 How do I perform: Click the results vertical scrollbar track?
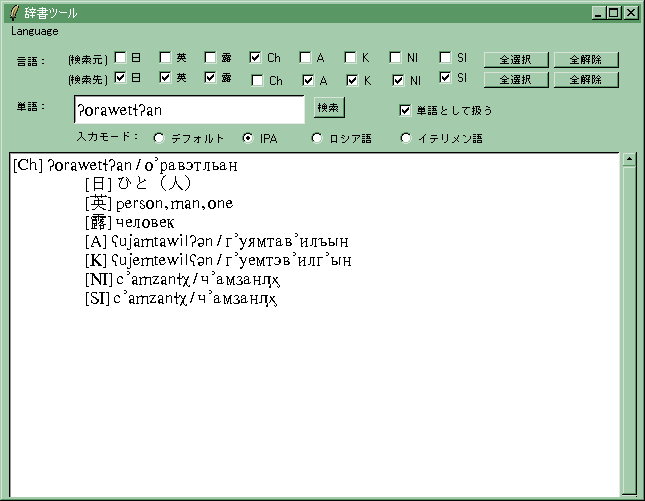[x=629, y=329]
